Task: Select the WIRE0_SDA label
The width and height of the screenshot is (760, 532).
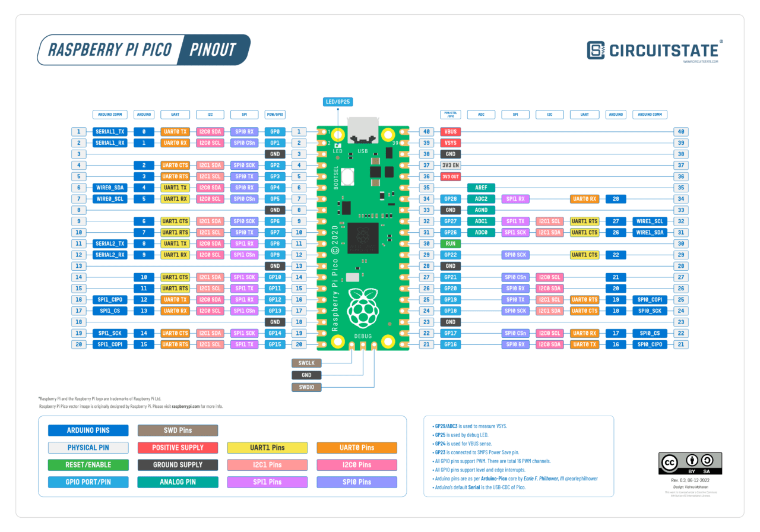Action: [x=110, y=188]
